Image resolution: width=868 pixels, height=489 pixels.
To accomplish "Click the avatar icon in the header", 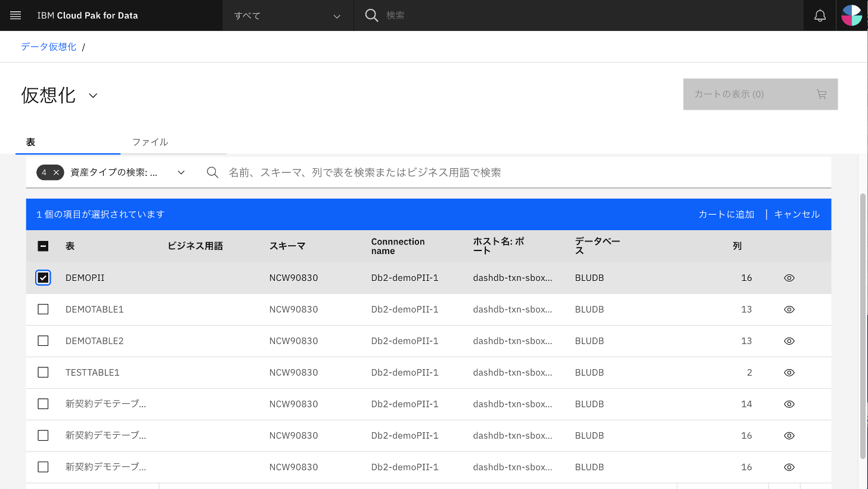I will point(852,16).
